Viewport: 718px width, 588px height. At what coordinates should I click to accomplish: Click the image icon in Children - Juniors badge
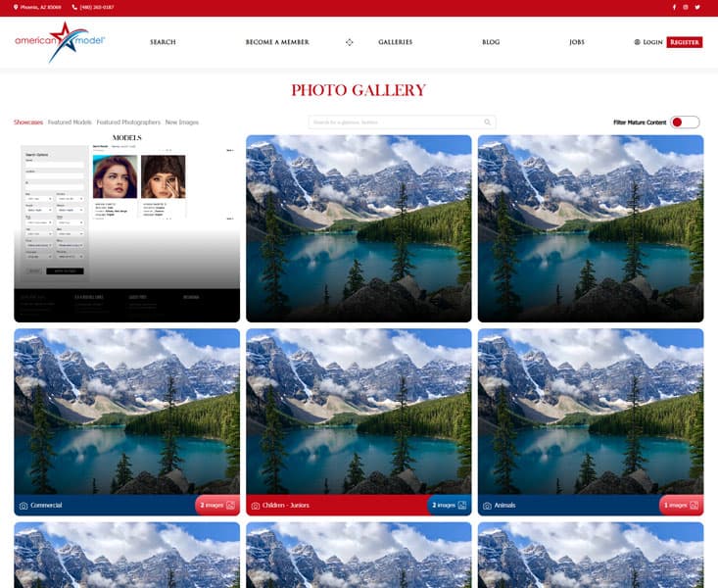point(462,505)
